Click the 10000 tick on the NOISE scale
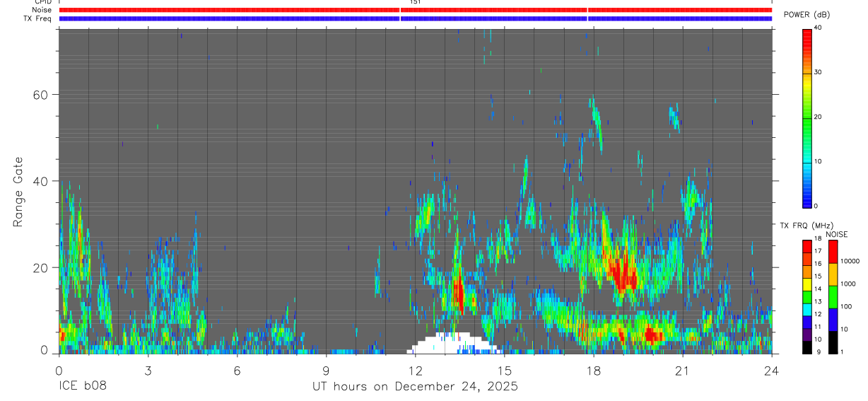The height and width of the screenshot is (401, 868). (x=850, y=262)
